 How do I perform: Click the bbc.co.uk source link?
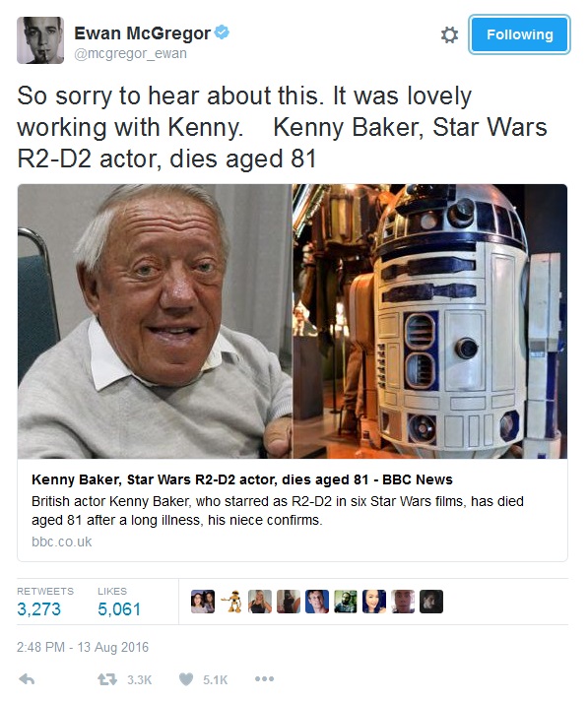point(61,542)
